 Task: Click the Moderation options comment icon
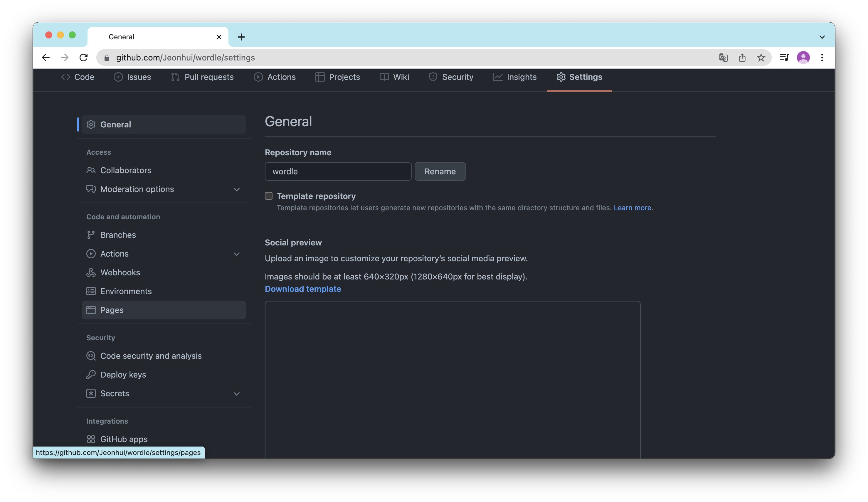point(91,189)
